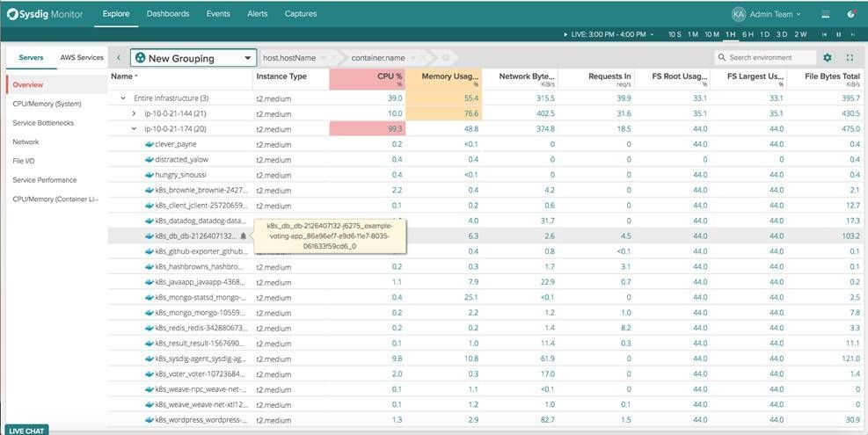The height and width of the screenshot is (435, 868).
Task: Click the k8s_redis docker icon
Action: click(149, 328)
